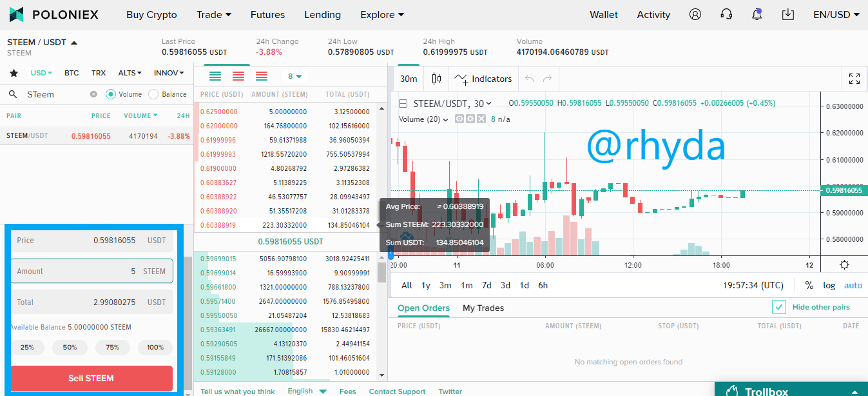Viewport: 868px width, 396px height.
Task: Show only sell orders in order book
Action: click(x=238, y=76)
